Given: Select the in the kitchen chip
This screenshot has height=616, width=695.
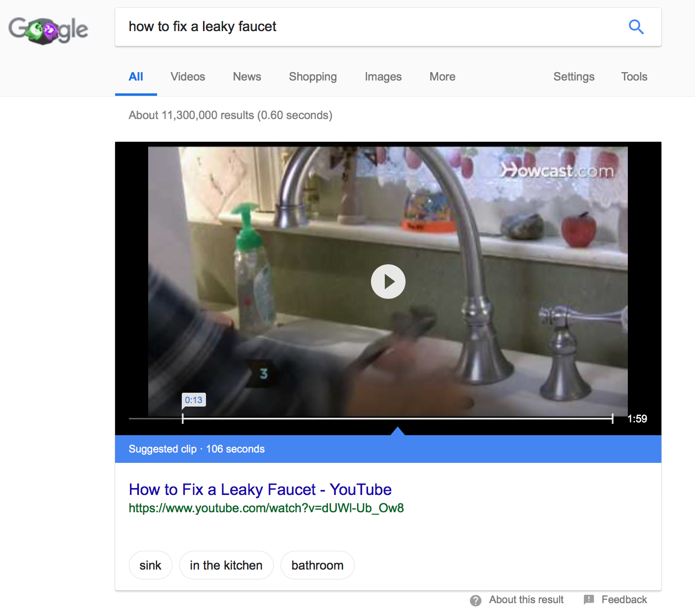Looking at the screenshot, I should [x=226, y=565].
